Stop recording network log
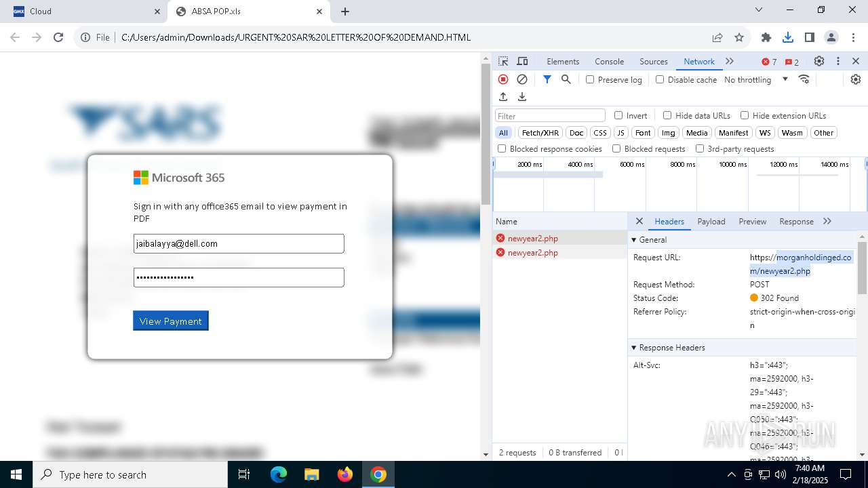Image resolution: width=868 pixels, height=488 pixels. [x=503, y=79]
